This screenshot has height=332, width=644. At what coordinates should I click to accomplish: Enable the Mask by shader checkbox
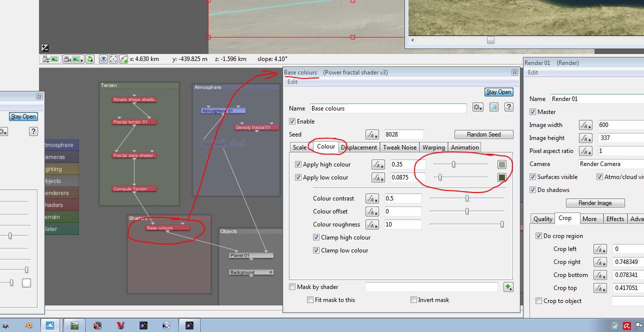tap(292, 287)
